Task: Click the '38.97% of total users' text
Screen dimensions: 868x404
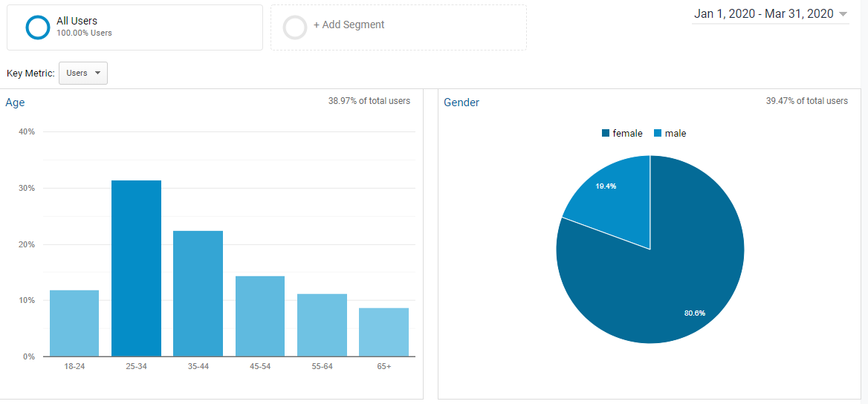Action: point(369,101)
